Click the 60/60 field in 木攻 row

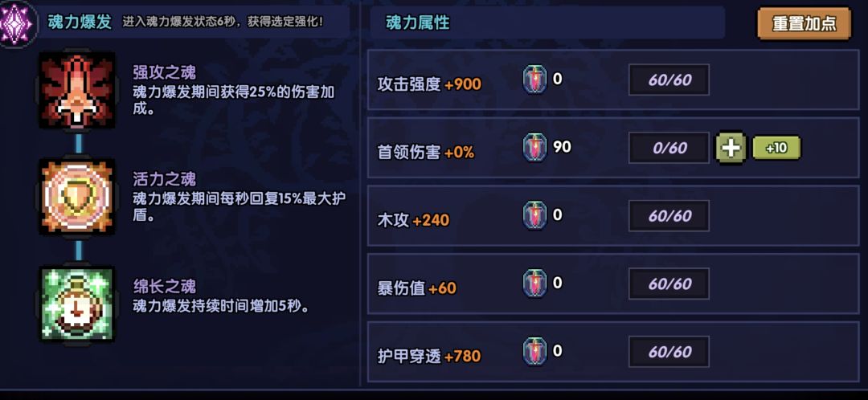pyautogui.click(x=669, y=216)
